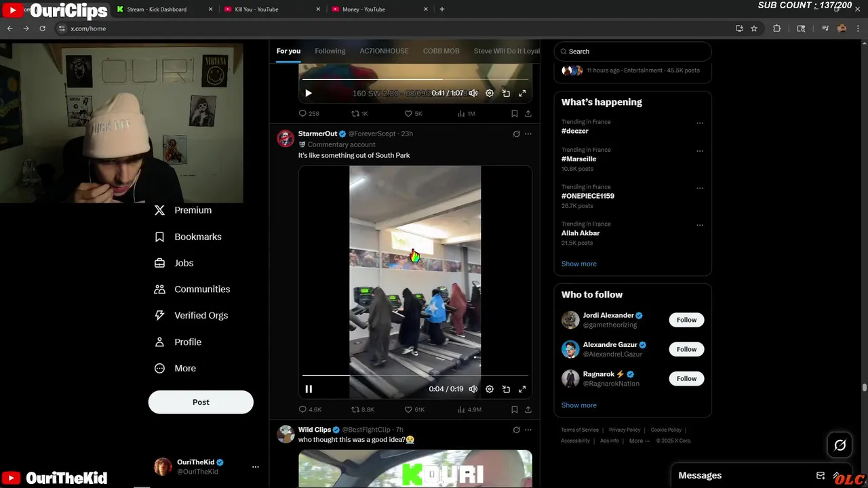Viewport: 868px width, 488px height.
Task: Expand the More footer links
Action: point(635,441)
